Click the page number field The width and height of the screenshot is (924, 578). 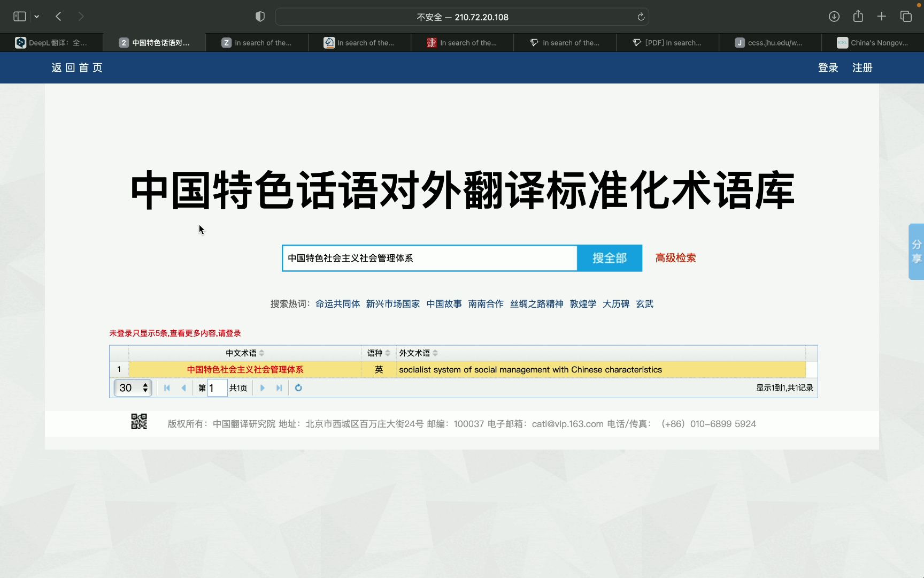[x=217, y=388]
